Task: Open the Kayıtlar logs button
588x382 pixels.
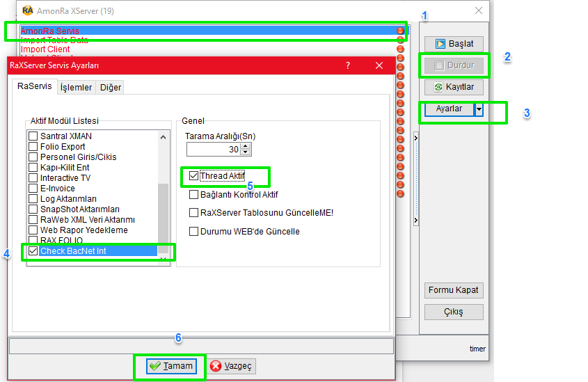Action: tap(454, 87)
